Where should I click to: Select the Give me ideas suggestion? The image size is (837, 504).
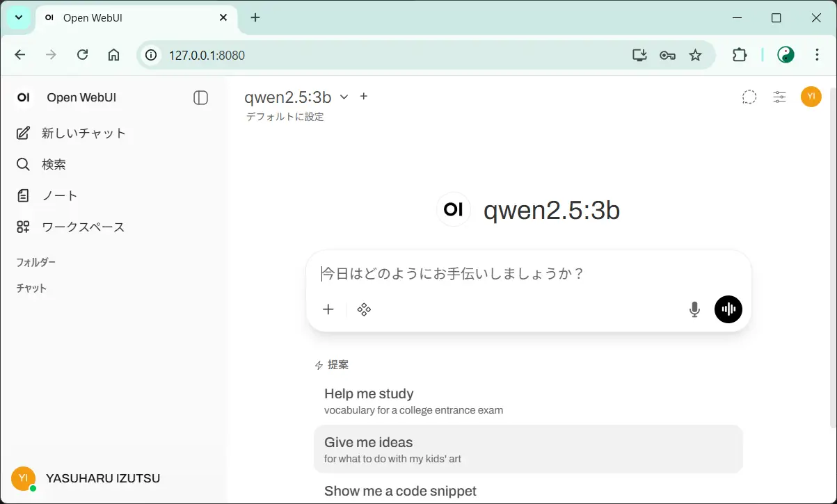pos(529,449)
